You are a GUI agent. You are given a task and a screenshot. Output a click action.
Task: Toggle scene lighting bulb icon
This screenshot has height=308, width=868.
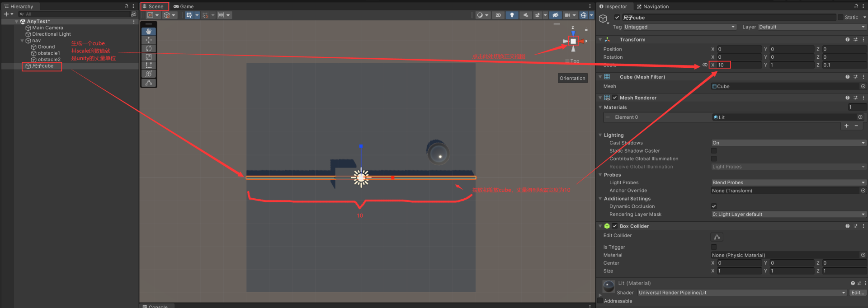point(512,15)
